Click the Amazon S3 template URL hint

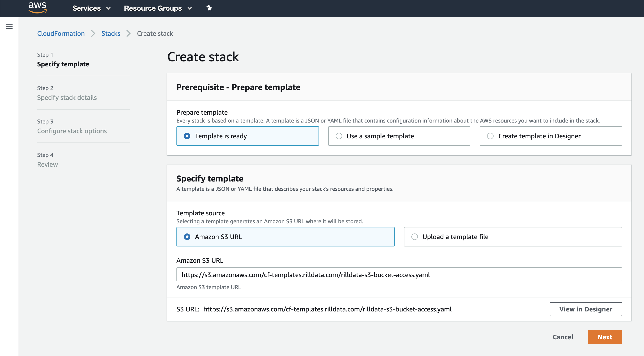[208, 287]
